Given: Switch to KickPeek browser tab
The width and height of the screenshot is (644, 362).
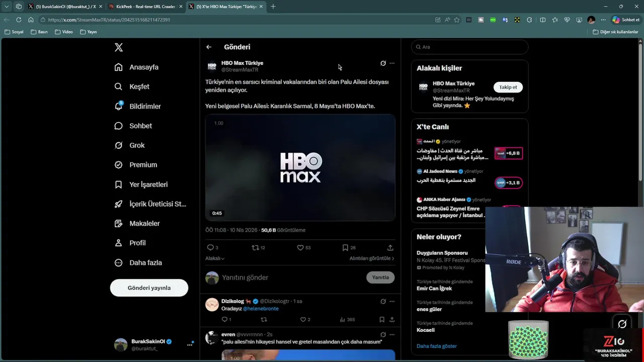Looking at the screenshot, I should coord(145,7).
